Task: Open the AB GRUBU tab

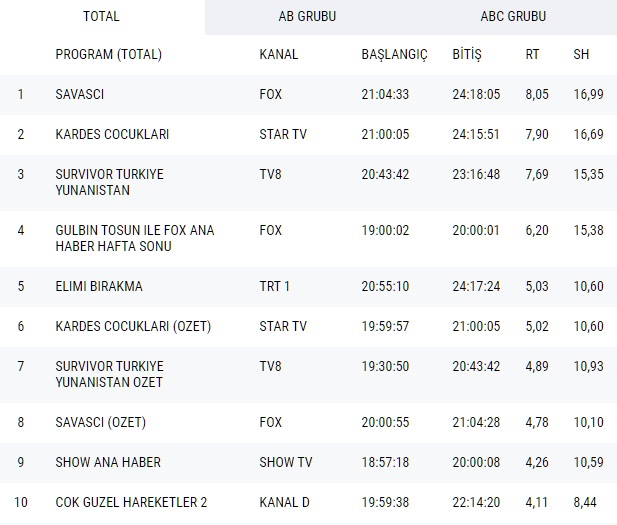Action: (307, 16)
